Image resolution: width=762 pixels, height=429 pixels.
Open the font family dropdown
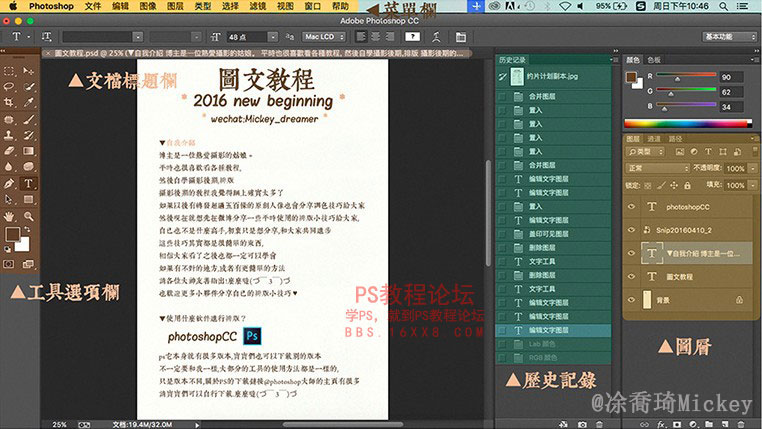[x=138, y=37]
